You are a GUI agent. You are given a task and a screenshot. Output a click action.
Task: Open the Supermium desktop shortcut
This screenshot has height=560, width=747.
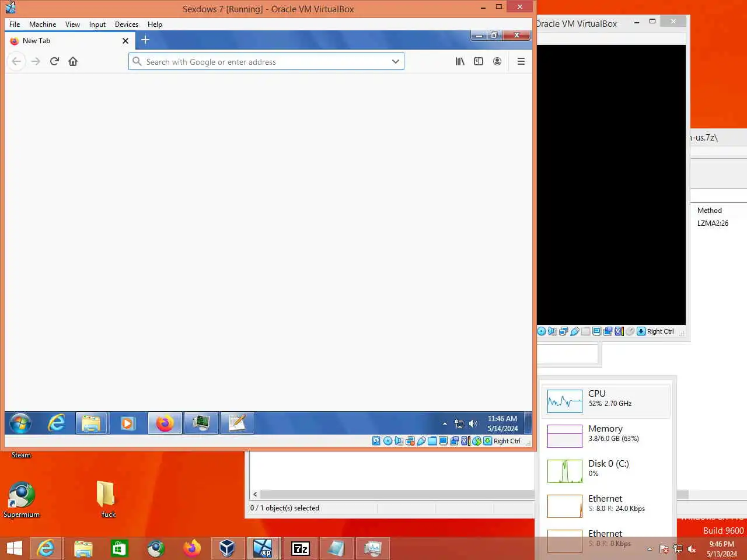click(x=22, y=500)
